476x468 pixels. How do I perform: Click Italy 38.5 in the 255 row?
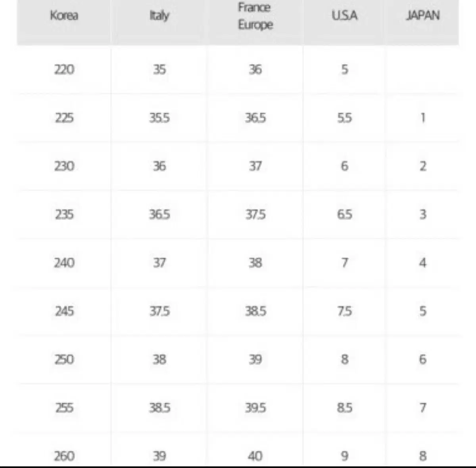tap(159, 408)
